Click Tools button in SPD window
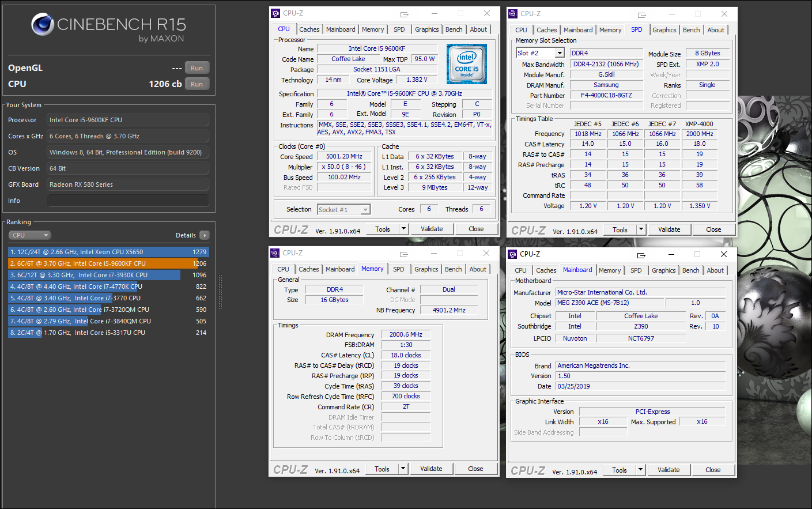The image size is (812, 509). point(620,229)
